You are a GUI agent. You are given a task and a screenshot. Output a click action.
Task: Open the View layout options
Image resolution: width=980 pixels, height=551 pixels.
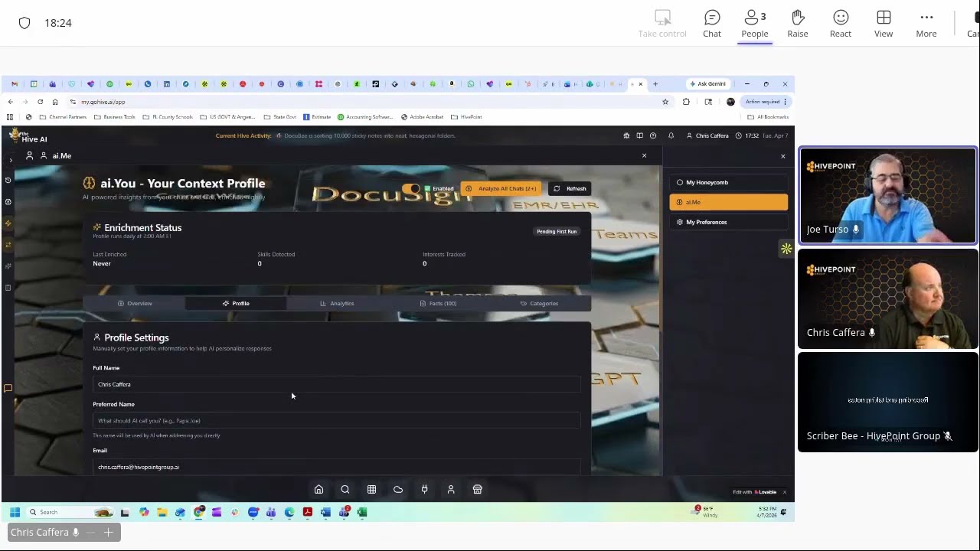coord(884,24)
